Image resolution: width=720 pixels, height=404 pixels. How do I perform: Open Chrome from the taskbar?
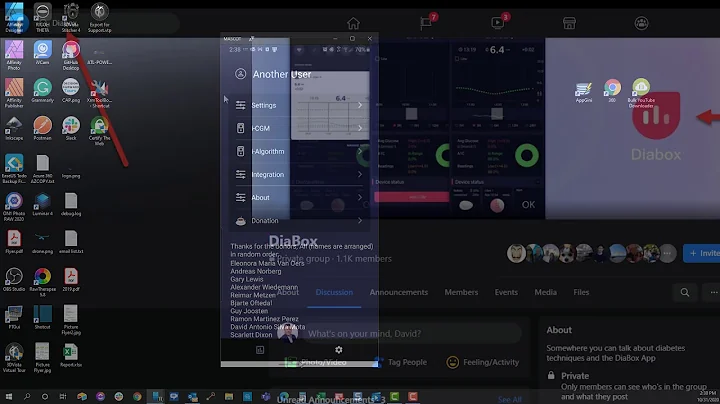(x=137, y=396)
